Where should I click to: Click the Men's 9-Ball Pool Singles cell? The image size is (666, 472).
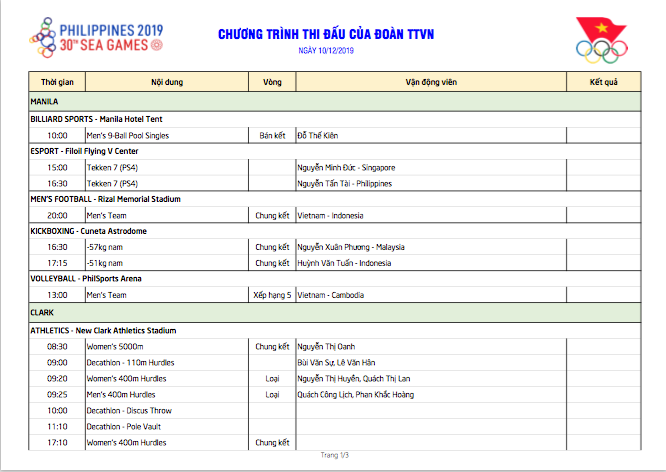(129, 134)
